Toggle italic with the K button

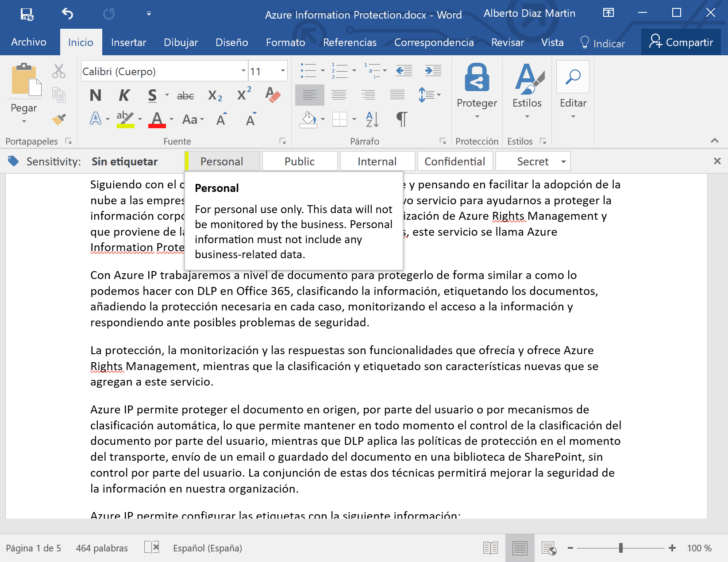coord(124,95)
